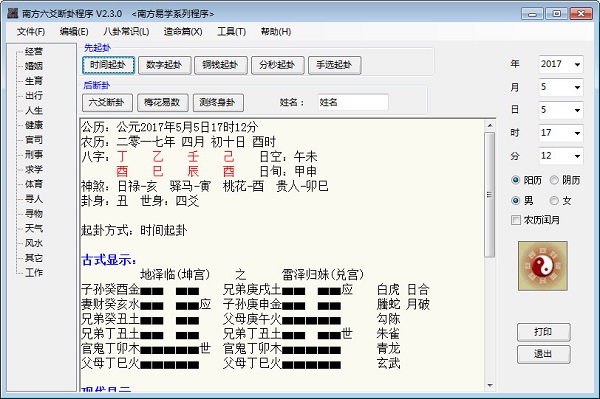This screenshot has width=600, height=399.
Task: Click the 铜钱起卦 button
Action: pos(220,65)
